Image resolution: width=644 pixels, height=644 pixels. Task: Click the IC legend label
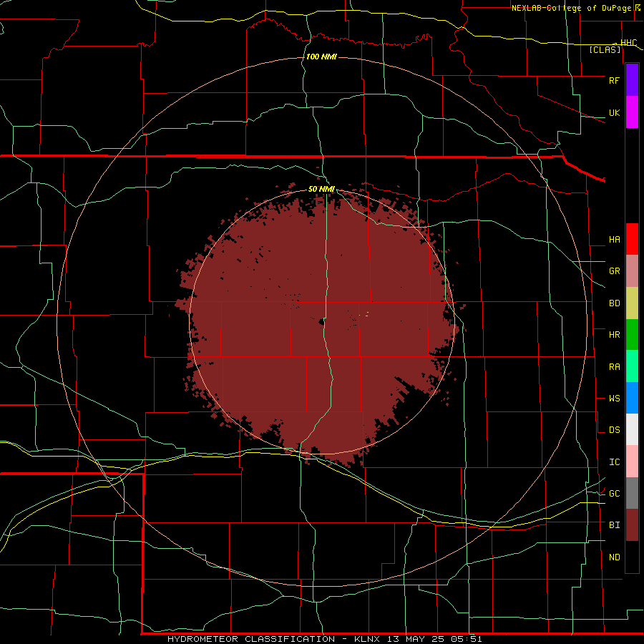coord(614,462)
